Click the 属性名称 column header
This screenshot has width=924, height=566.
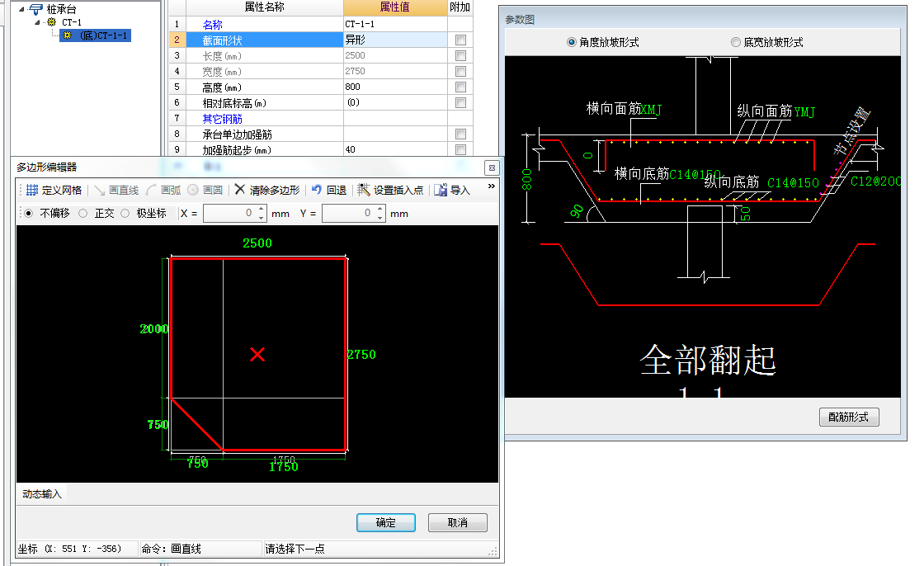265,7
